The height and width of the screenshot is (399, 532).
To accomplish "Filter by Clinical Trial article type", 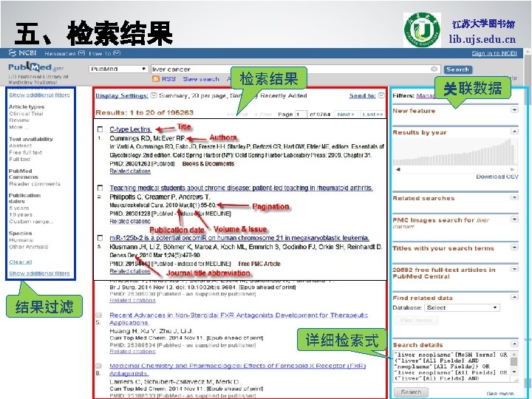I will tap(26, 114).
